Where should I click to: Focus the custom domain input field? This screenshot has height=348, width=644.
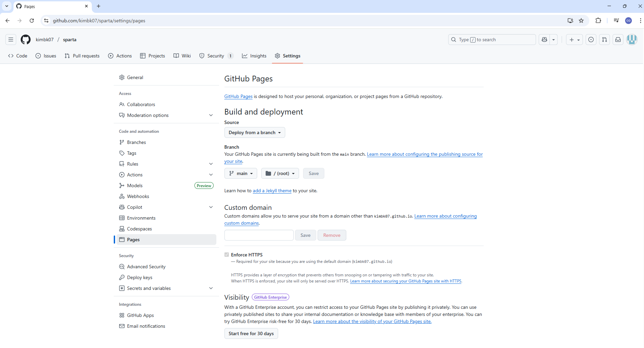click(x=259, y=235)
